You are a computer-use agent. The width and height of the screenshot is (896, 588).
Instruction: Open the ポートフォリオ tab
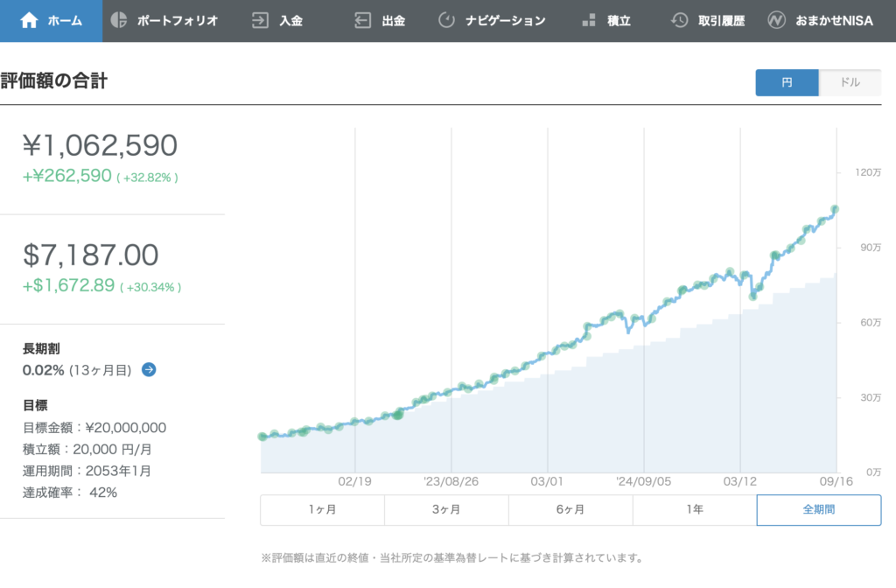click(177, 20)
